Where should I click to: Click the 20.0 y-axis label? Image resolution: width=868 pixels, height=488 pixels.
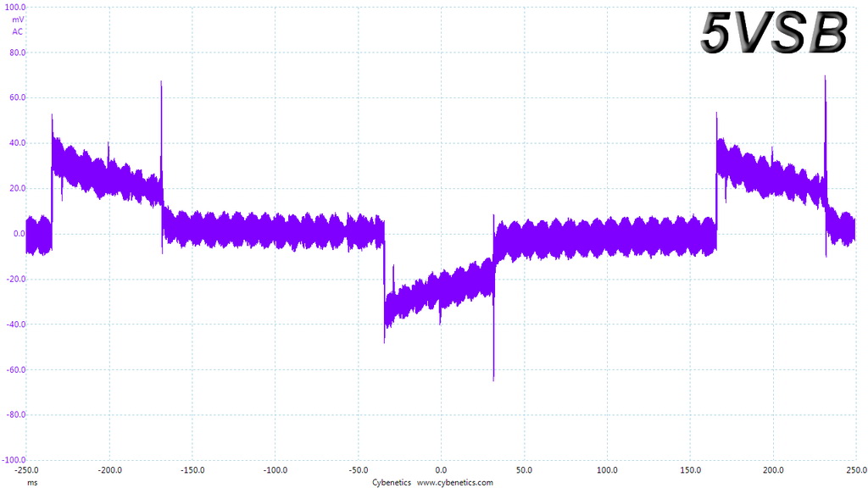tap(17, 188)
